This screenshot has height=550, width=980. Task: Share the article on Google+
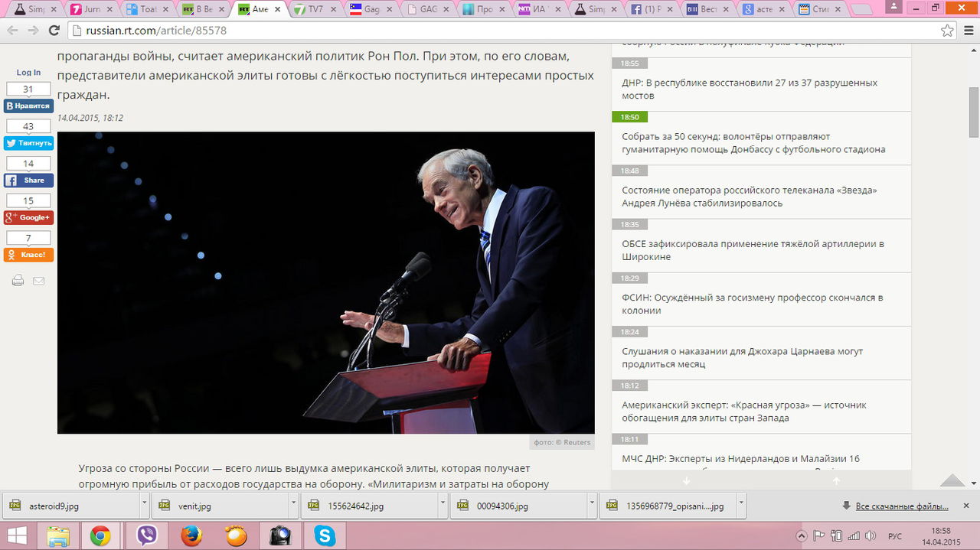coord(28,217)
